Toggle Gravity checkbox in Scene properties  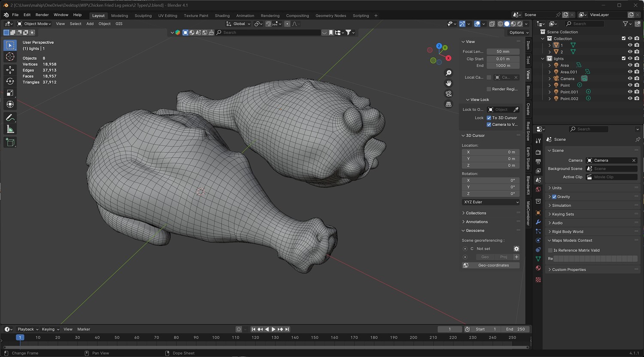coord(554,197)
